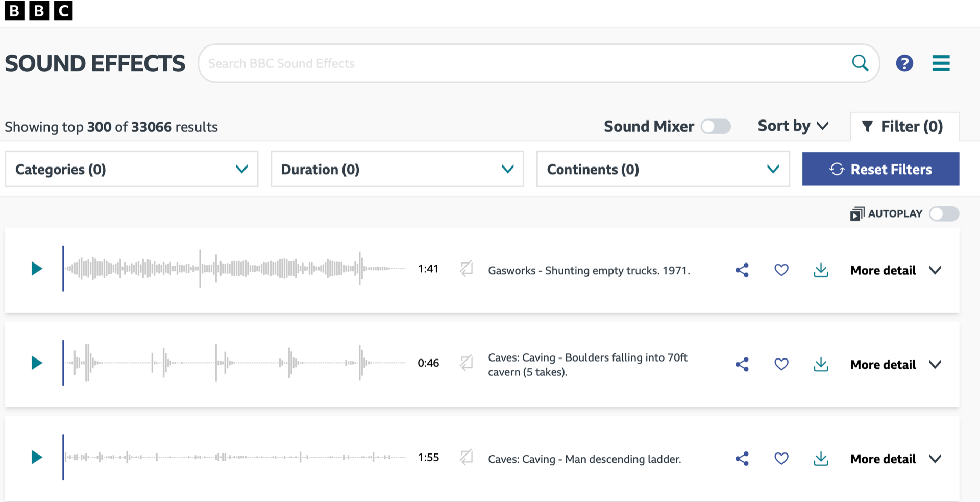Open the hamburger menu icon
The height and width of the screenshot is (502, 980).
(941, 63)
